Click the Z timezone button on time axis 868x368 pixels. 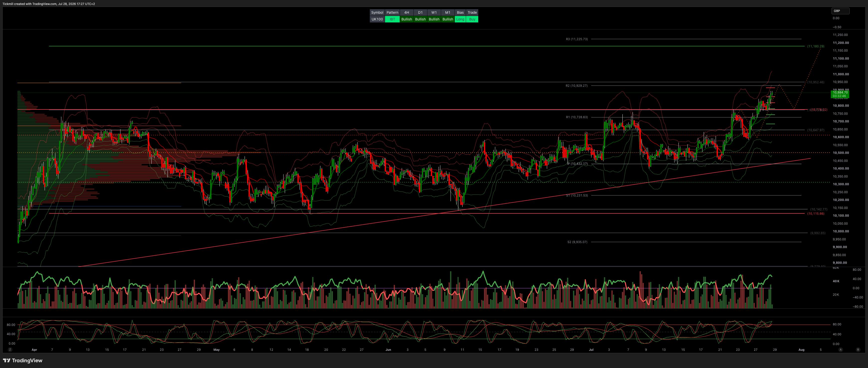coord(10,350)
